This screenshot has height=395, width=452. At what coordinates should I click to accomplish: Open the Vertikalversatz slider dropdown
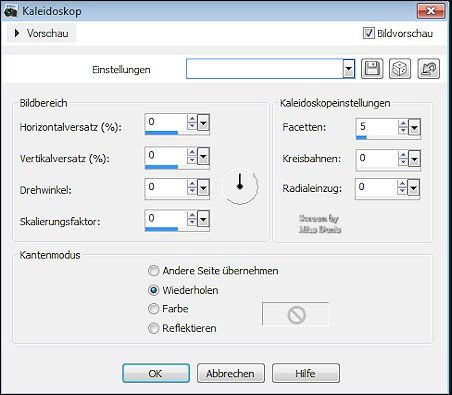[203, 156]
